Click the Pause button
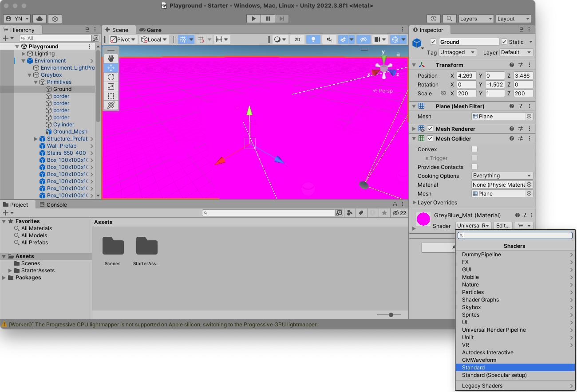 (268, 19)
